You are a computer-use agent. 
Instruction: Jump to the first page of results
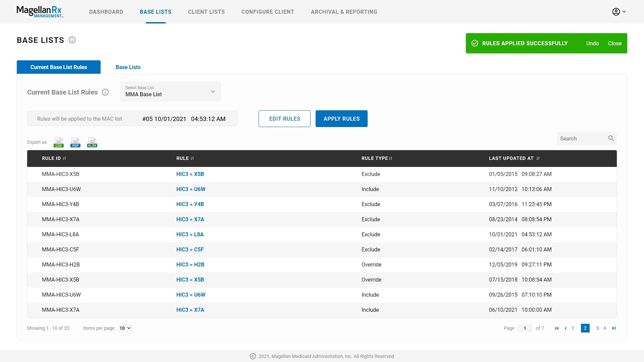click(557, 328)
